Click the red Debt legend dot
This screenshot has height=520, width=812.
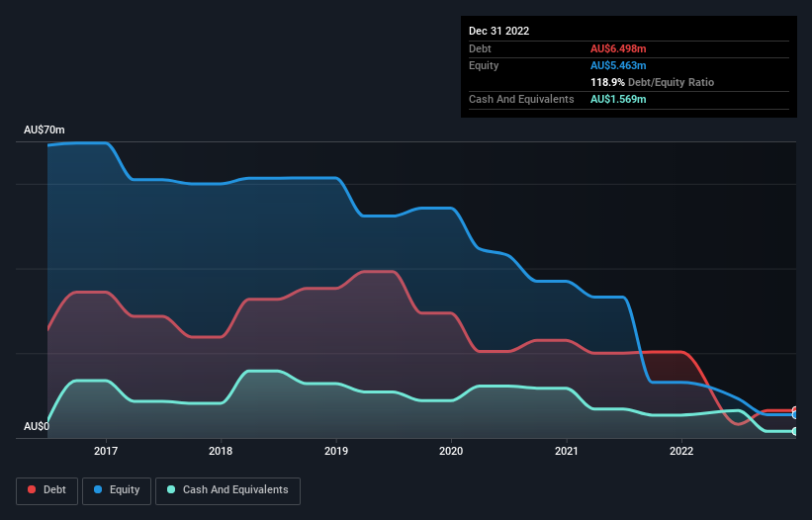[32, 489]
